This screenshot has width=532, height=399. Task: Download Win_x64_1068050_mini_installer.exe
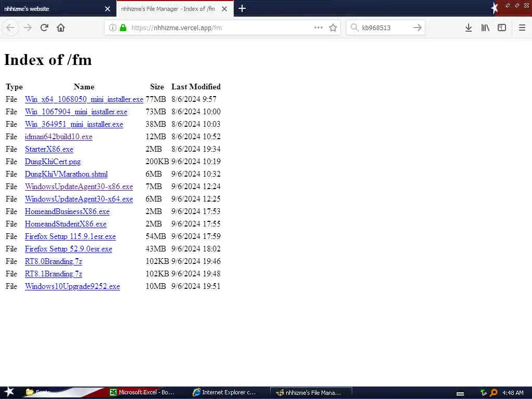pyautogui.click(x=84, y=99)
